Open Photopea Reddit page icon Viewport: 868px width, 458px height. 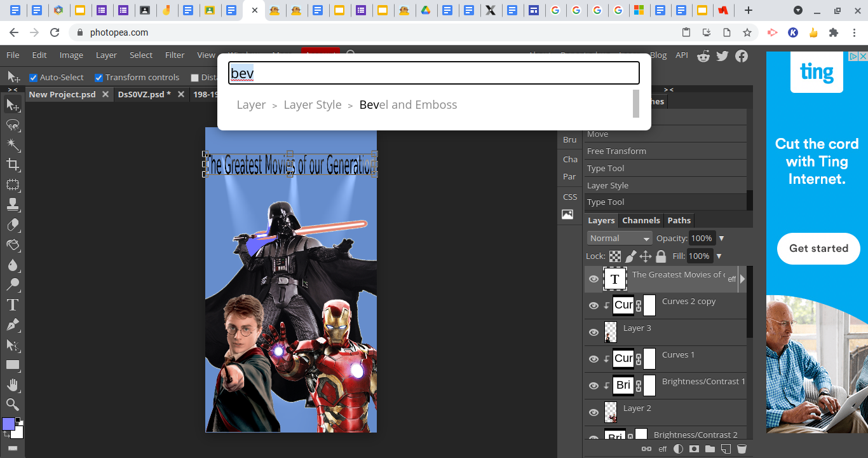click(703, 56)
